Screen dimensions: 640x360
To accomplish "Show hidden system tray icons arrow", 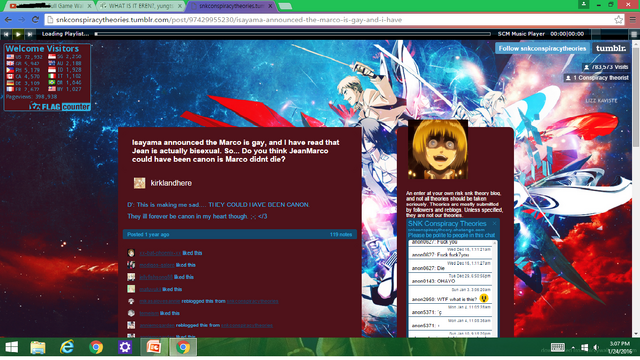I will (x=573, y=348).
